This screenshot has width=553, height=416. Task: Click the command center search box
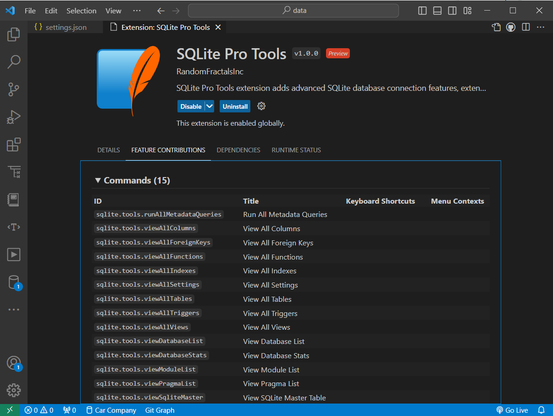[x=293, y=11]
